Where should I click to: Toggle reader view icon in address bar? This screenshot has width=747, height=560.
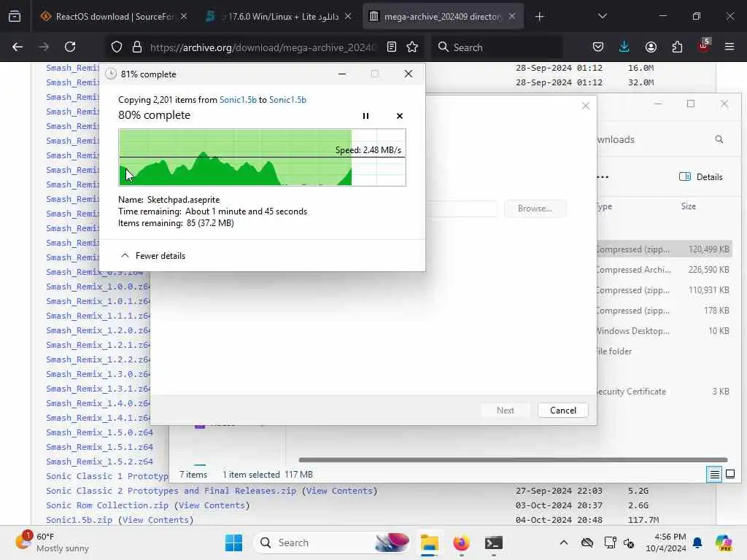click(392, 47)
